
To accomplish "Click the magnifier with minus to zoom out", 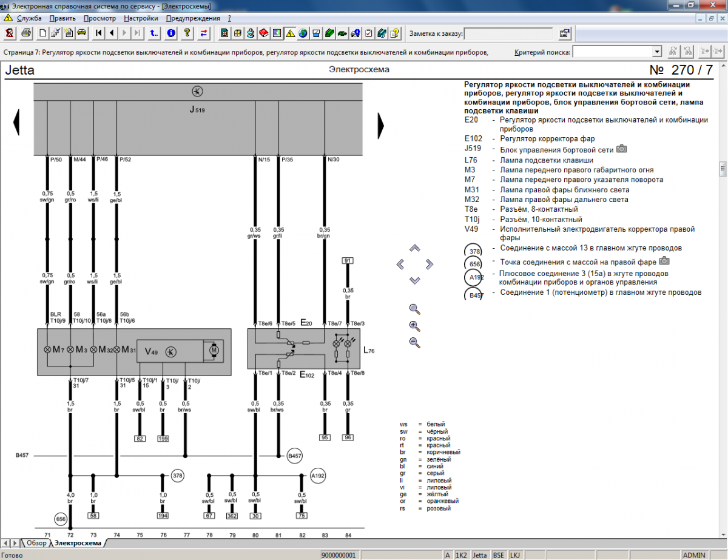I will [x=415, y=343].
